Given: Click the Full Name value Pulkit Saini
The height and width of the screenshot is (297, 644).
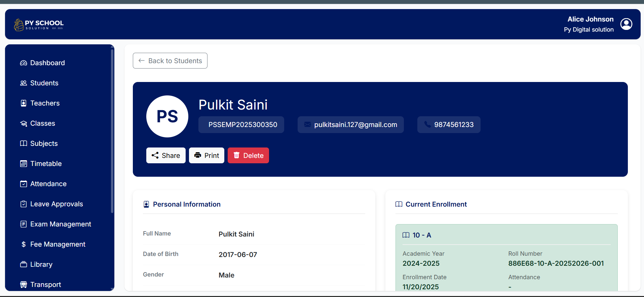Looking at the screenshot, I should 236,234.
